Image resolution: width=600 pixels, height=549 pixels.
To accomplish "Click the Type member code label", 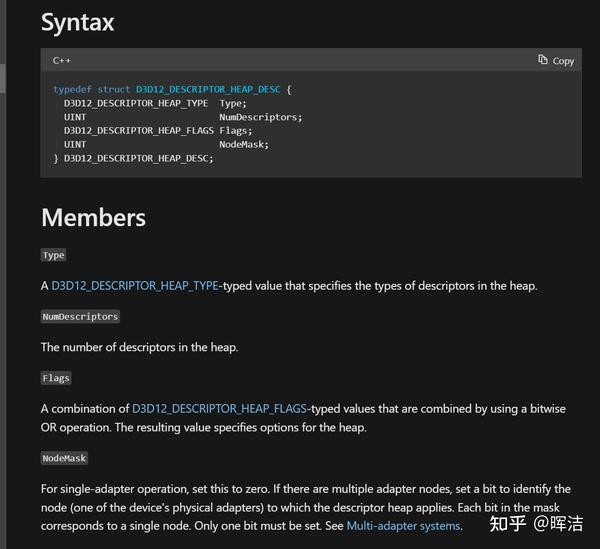I will [53, 255].
